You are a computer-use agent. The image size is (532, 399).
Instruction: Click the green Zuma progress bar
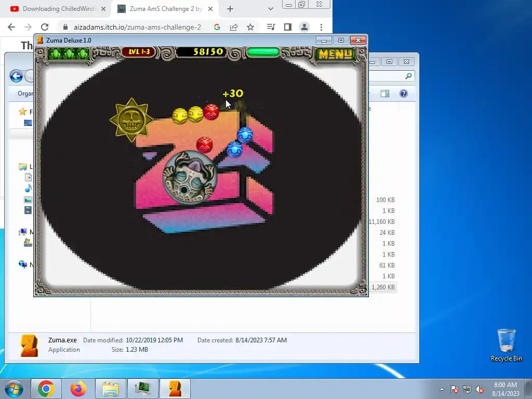click(x=263, y=52)
